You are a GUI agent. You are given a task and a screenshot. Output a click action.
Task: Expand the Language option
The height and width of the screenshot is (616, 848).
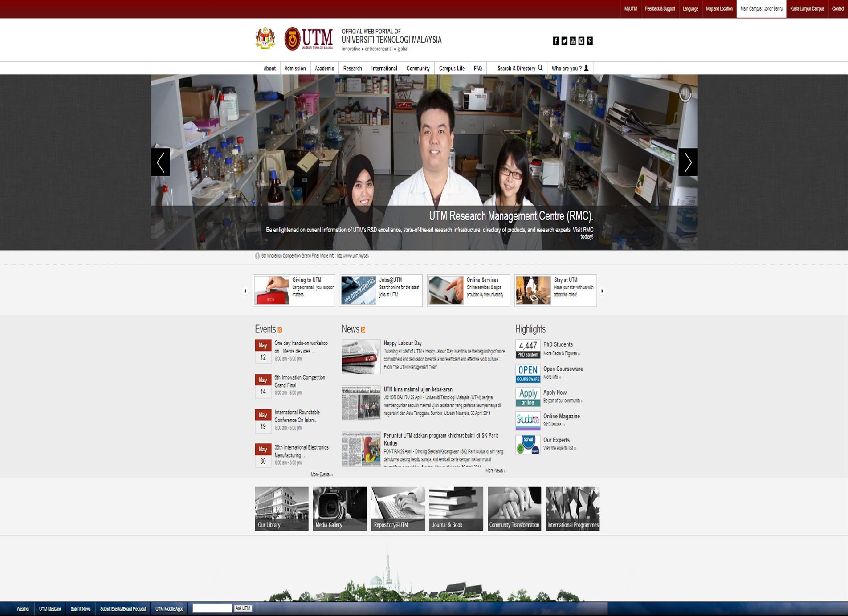click(x=690, y=9)
